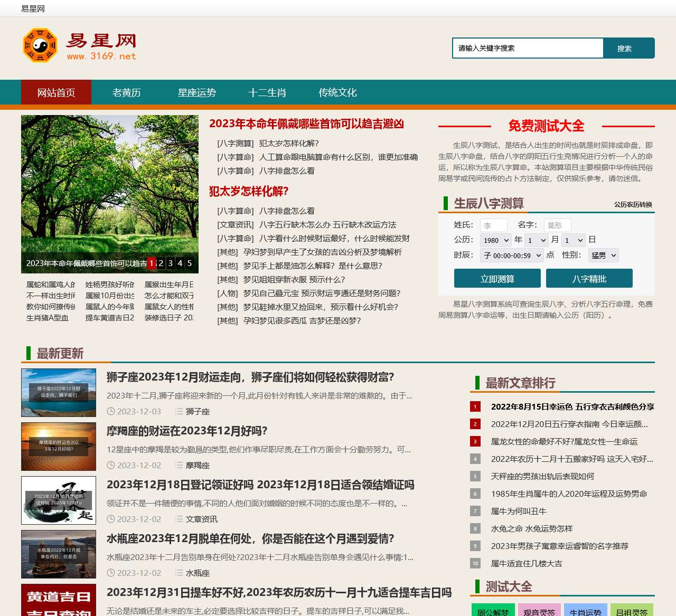Click the 摩羯座 article thumbnail

(x=58, y=446)
